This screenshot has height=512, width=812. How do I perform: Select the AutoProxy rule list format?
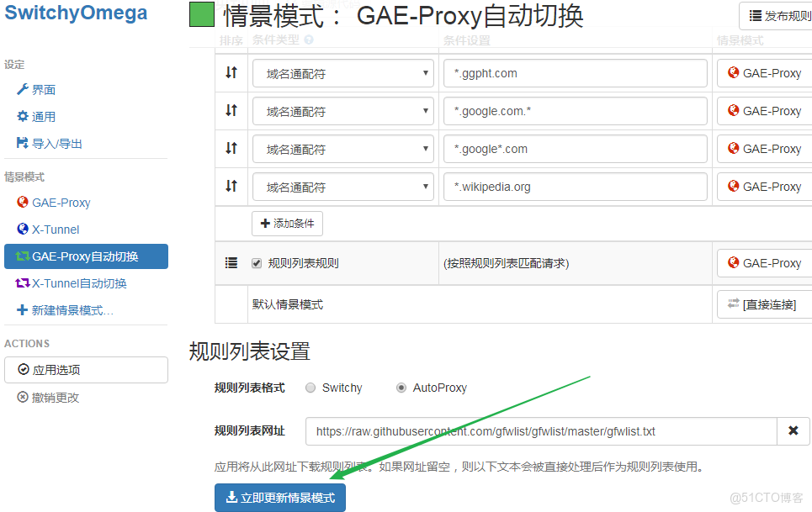401,388
